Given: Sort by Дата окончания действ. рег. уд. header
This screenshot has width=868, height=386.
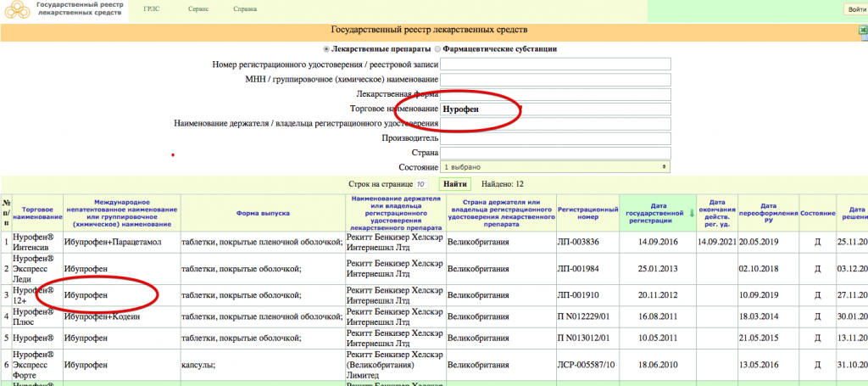Looking at the screenshot, I should pos(717,213).
